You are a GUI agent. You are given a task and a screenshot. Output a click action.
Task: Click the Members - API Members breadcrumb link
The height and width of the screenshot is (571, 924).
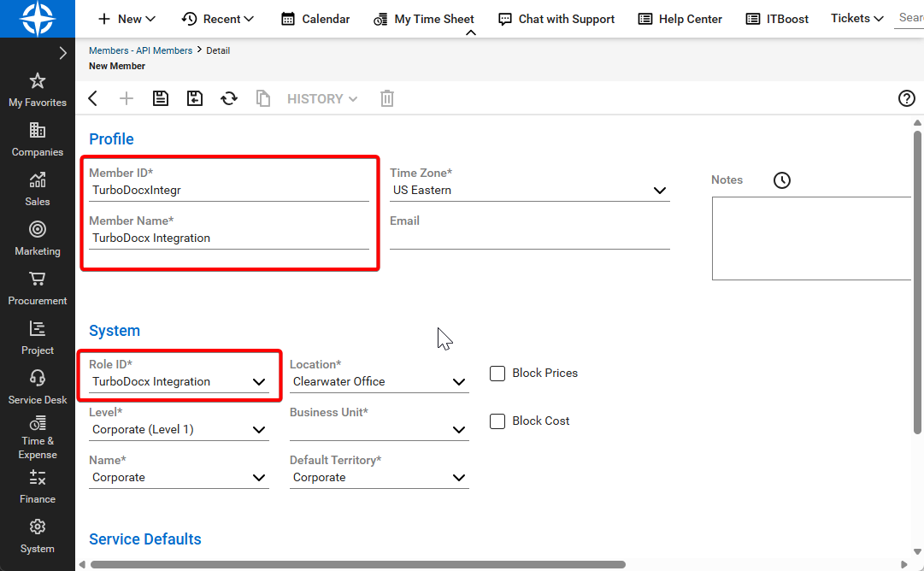140,50
